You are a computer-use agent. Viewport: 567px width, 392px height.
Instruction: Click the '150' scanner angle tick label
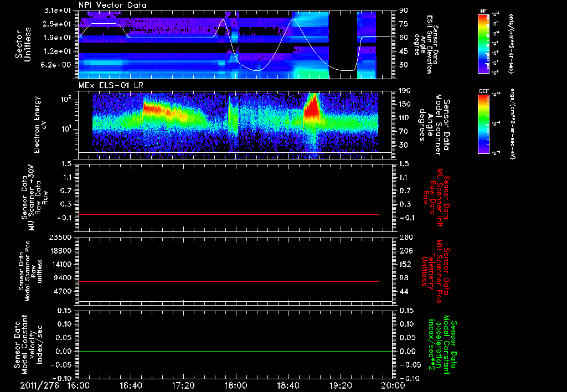[x=405, y=105]
